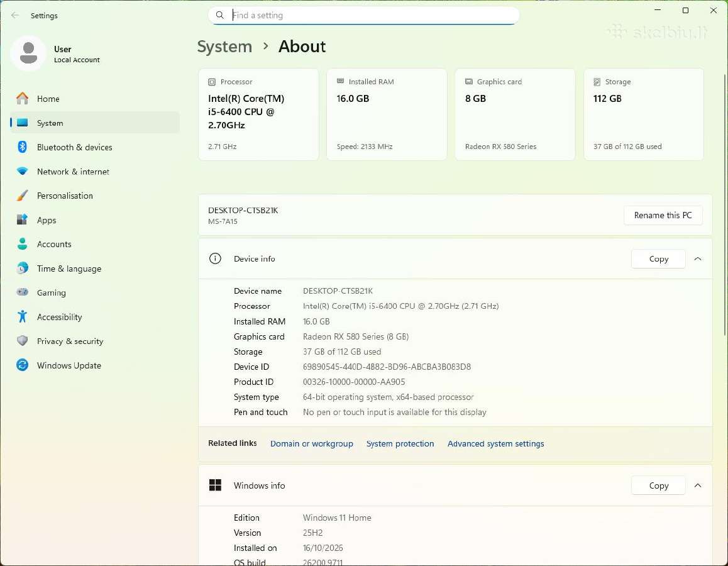The width and height of the screenshot is (728, 566).
Task: Click the Storage disk icon
Action: pos(597,82)
